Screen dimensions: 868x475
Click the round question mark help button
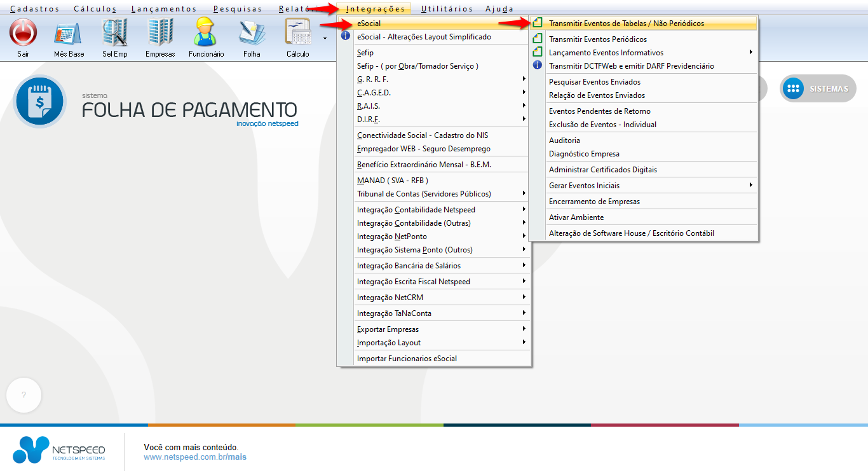24,395
